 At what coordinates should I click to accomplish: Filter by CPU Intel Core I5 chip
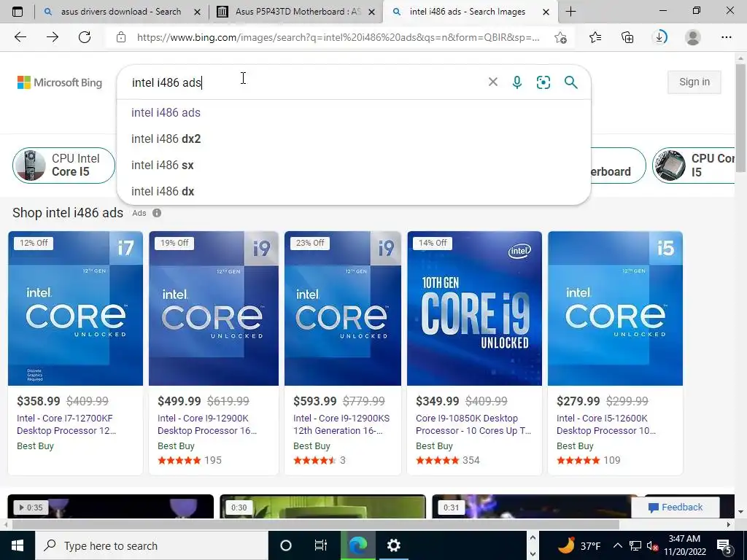pyautogui.click(x=64, y=166)
